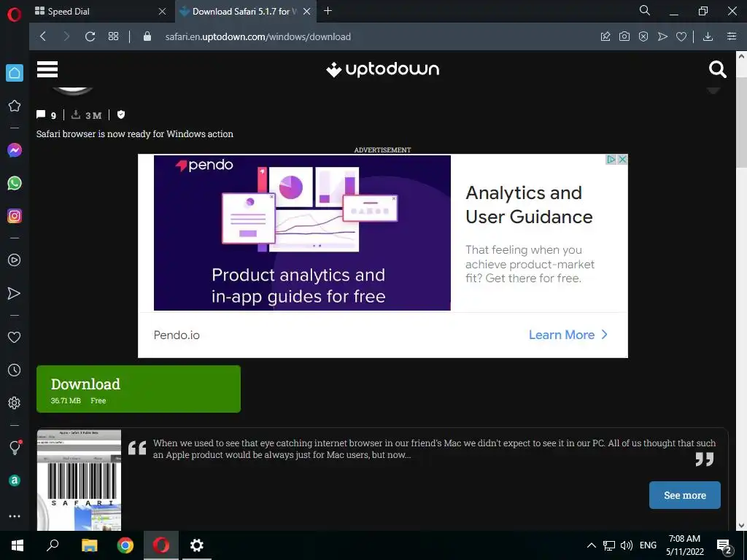Open the Opera main menu logo
The image size is (747, 560).
pos(15,15)
